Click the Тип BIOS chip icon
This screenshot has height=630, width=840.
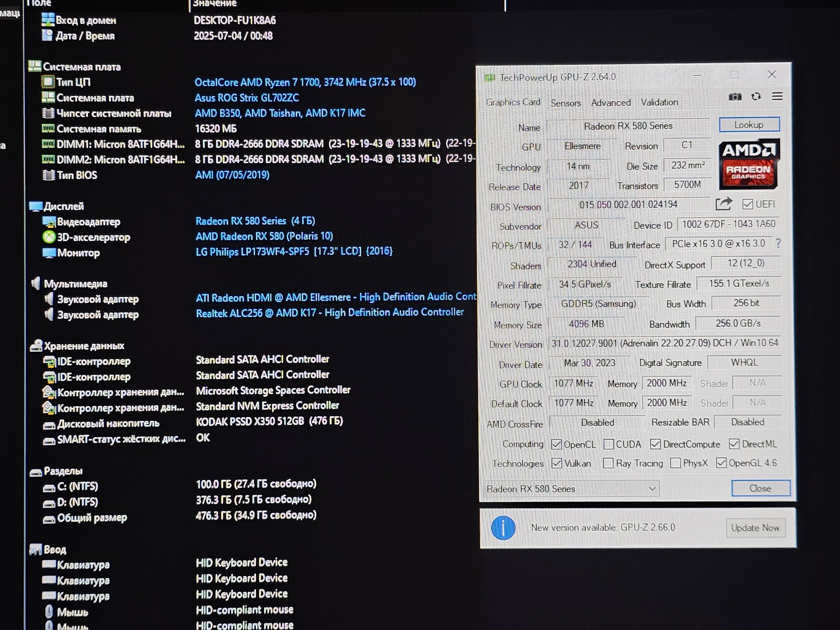pos(49,175)
